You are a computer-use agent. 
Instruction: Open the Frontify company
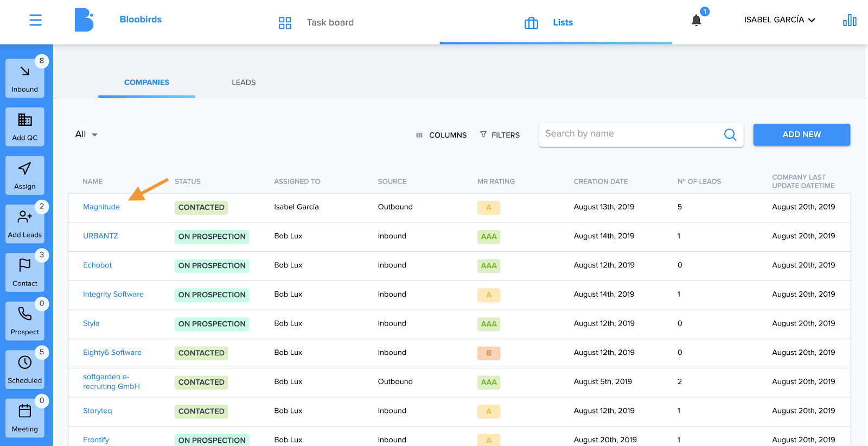coord(96,440)
